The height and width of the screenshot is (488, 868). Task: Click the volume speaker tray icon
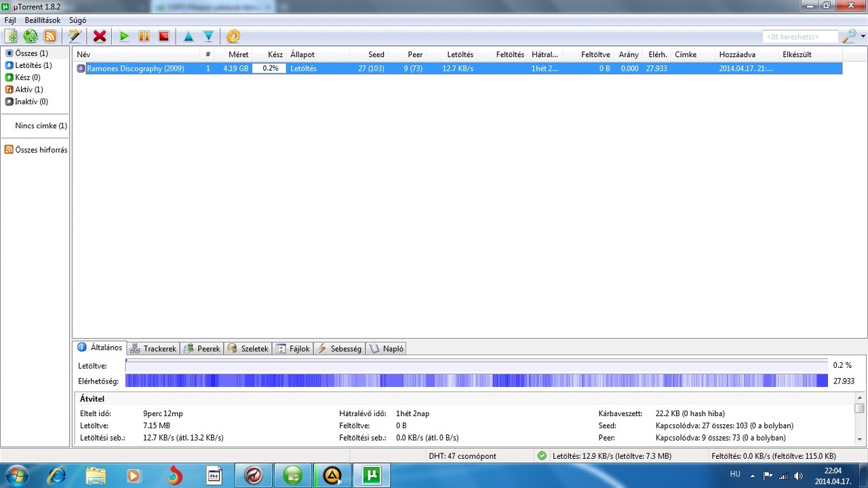point(798,476)
